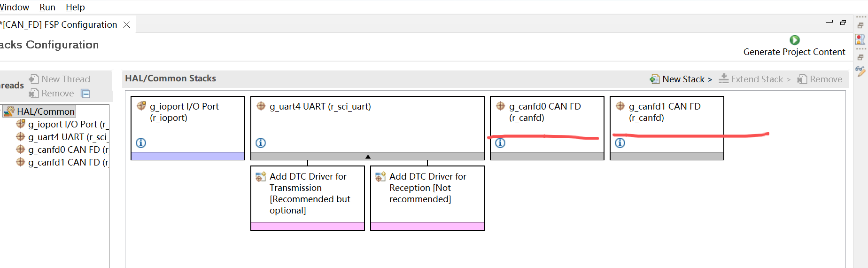Open the Run menu

(47, 7)
